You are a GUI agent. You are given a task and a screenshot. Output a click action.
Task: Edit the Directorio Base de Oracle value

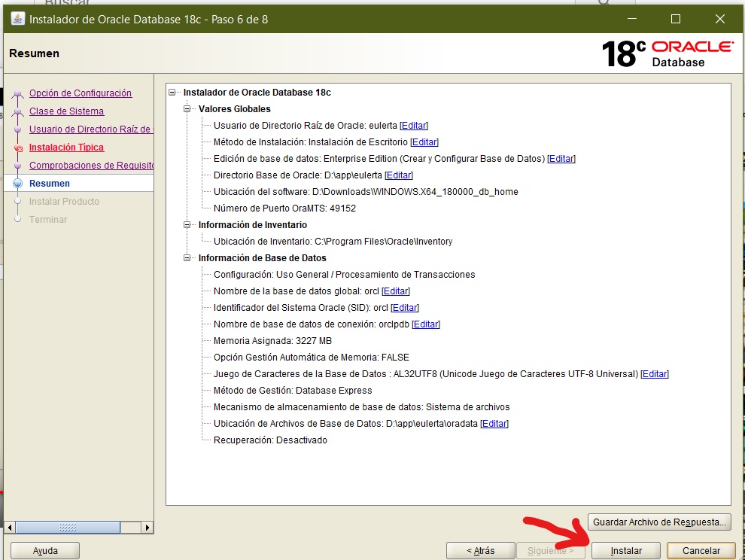pyautogui.click(x=399, y=175)
